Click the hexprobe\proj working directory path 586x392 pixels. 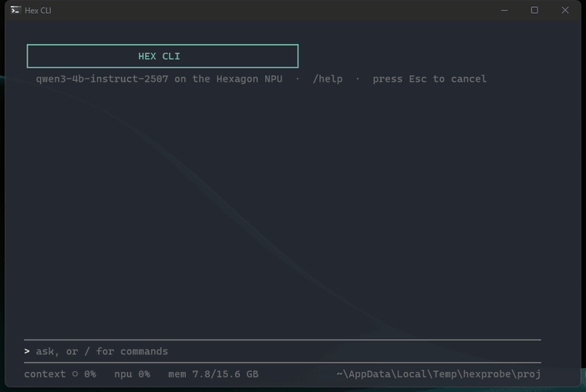click(x=439, y=374)
